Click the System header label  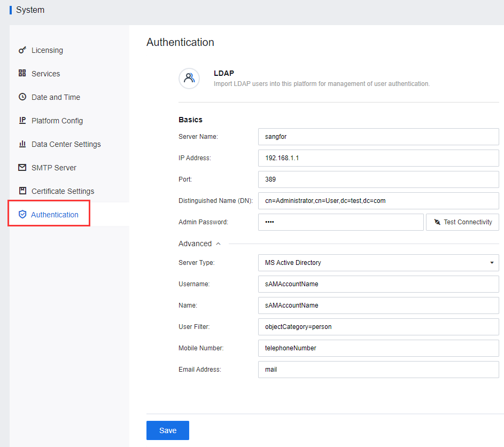pyautogui.click(x=30, y=10)
